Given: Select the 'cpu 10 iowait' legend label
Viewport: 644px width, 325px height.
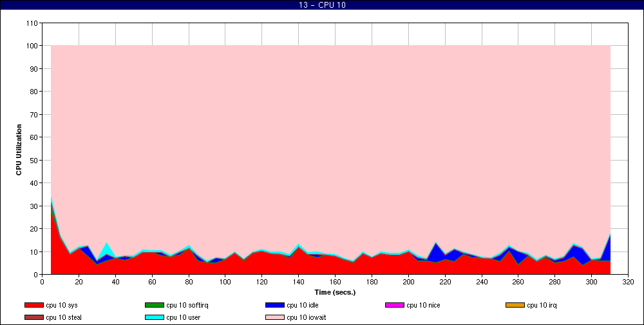Looking at the screenshot, I should tap(307, 318).
